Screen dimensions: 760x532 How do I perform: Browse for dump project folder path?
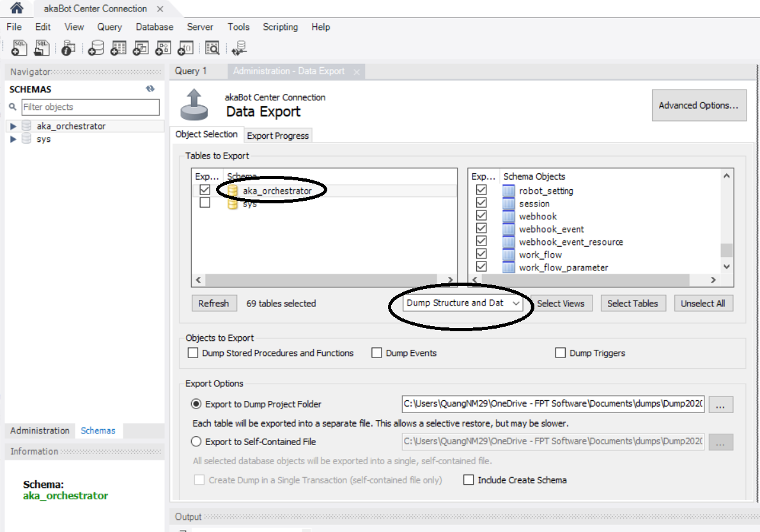pos(720,405)
